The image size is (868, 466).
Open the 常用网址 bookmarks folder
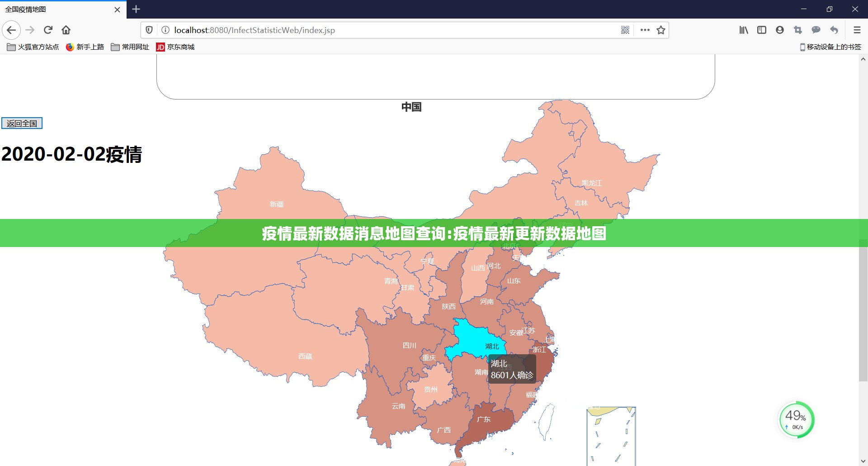(130, 47)
